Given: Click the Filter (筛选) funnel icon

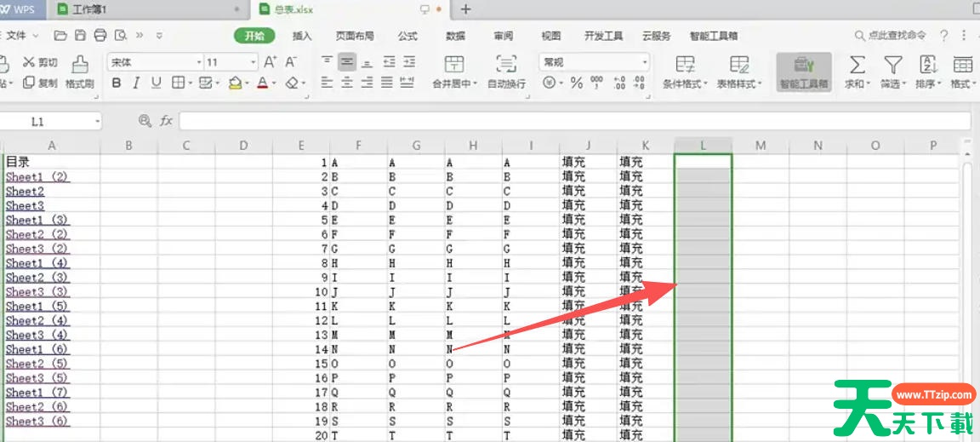Looking at the screenshot, I should tap(892, 65).
